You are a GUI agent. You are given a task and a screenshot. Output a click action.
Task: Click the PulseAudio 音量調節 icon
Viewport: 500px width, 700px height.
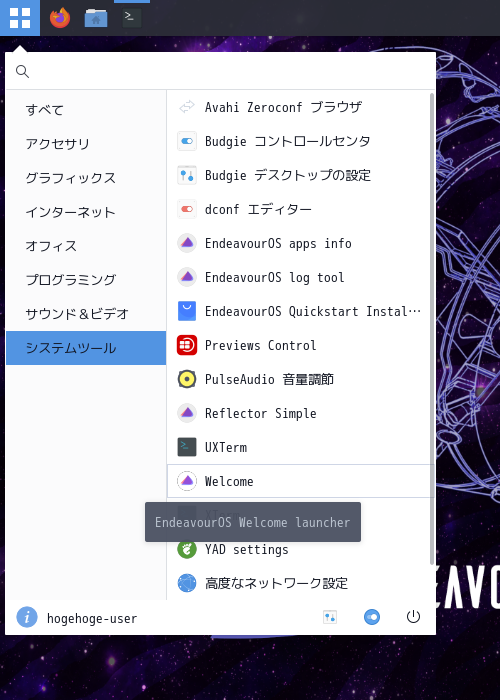click(187, 379)
